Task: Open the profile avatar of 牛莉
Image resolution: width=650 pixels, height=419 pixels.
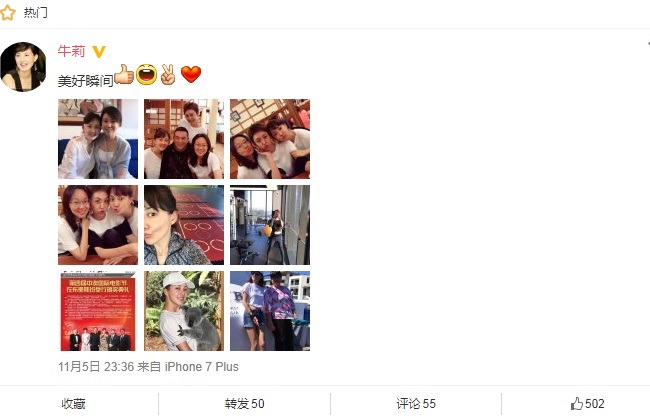Action: click(23, 66)
